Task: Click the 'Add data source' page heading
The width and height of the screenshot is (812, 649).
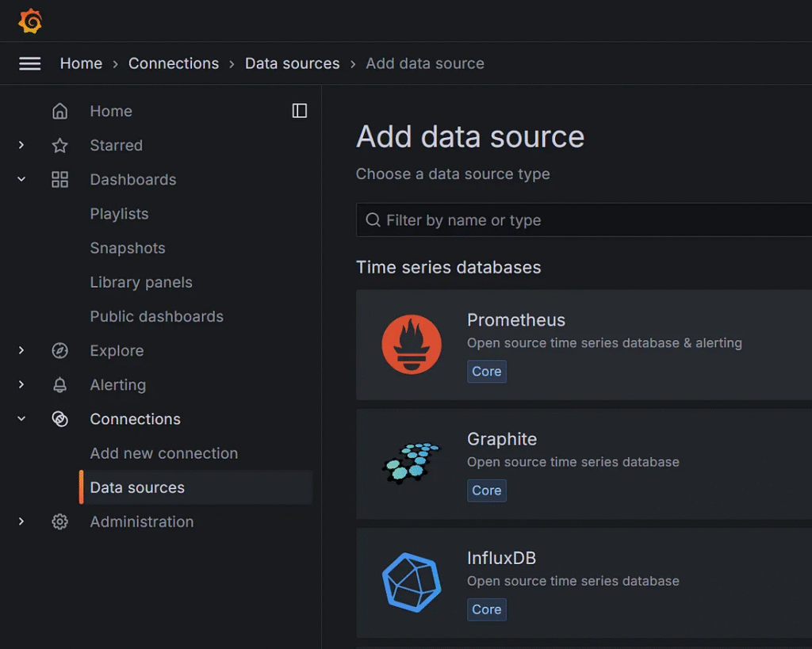Action: [469, 136]
